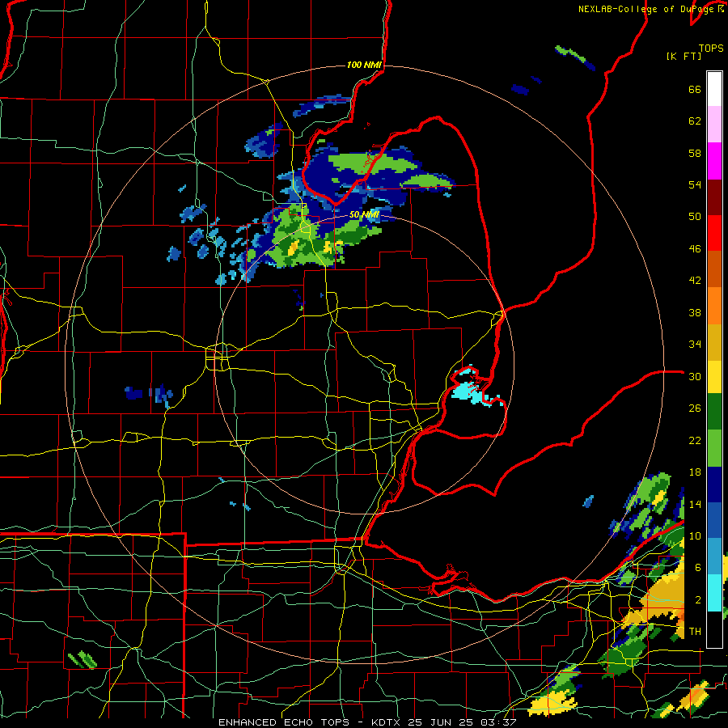The height and width of the screenshot is (728, 728).
Task: Click the light blue 6 kft legend swatch
Action: click(714, 557)
